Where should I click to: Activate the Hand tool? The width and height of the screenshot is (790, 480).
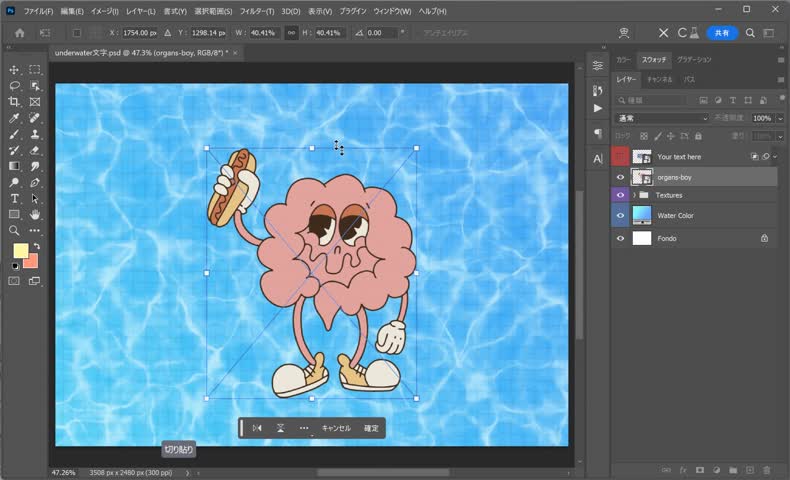(x=35, y=214)
